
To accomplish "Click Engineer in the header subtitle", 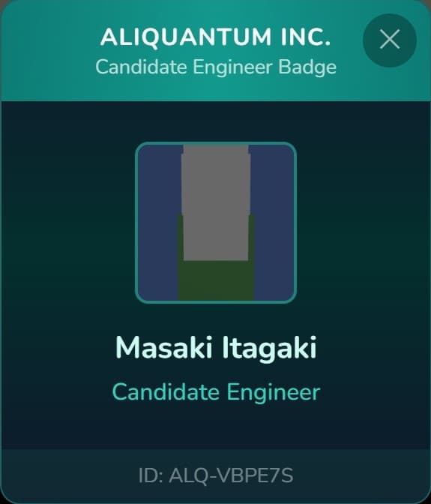I will click(x=233, y=68).
